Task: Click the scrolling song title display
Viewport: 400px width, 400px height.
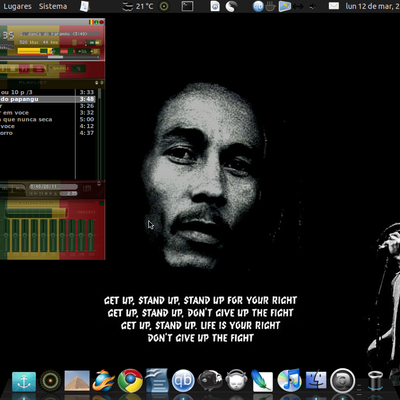Action: (60, 34)
